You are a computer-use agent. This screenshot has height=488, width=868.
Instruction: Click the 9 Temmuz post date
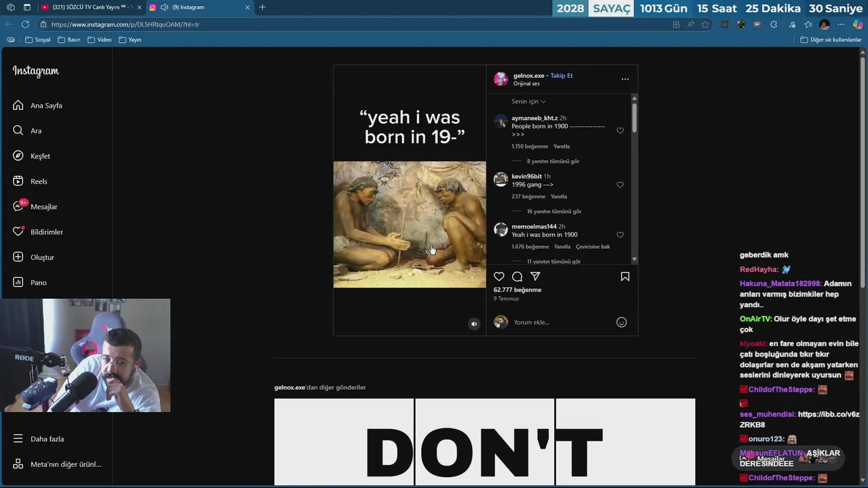(x=506, y=299)
